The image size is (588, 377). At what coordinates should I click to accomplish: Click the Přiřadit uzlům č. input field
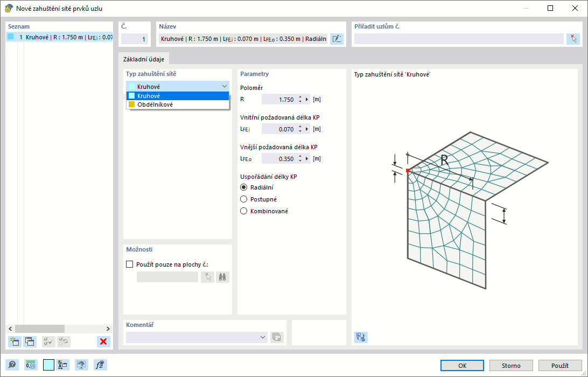pos(459,39)
